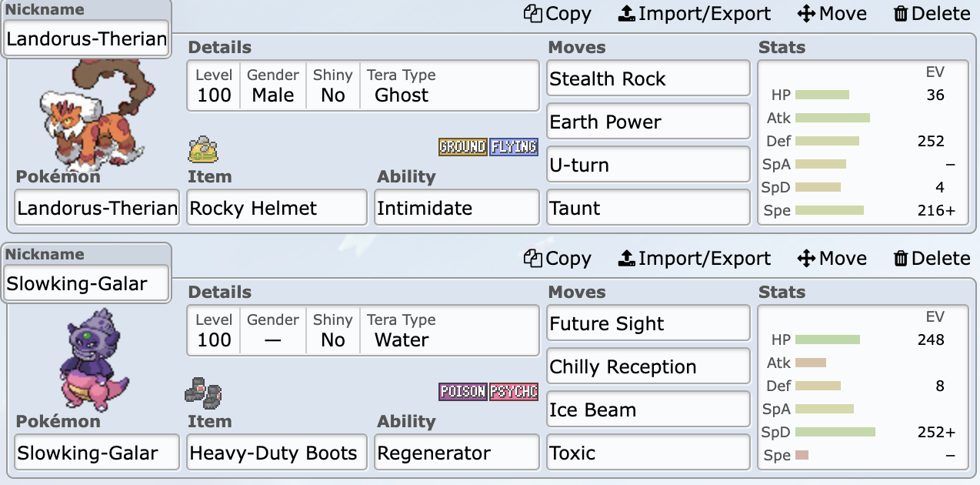Image resolution: width=980 pixels, height=485 pixels.
Task: Click Landorus-Therian Speed EV value 216+
Action: click(x=936, y=210)
